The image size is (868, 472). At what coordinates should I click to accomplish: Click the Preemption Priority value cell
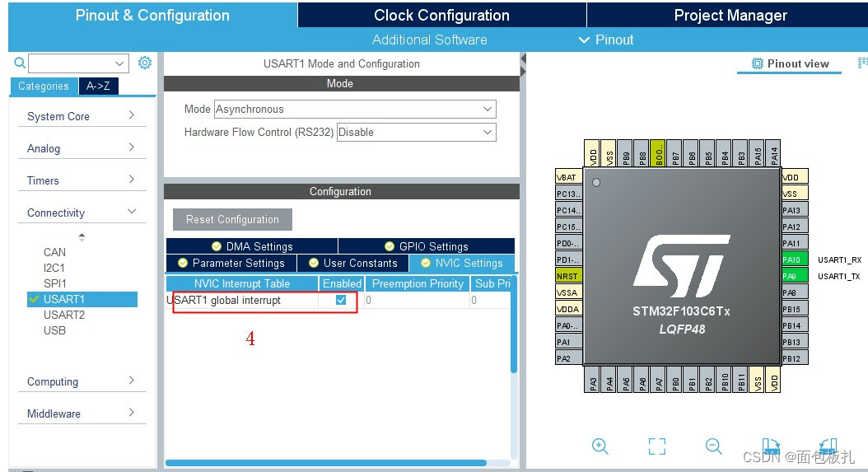tap(418, 300)
